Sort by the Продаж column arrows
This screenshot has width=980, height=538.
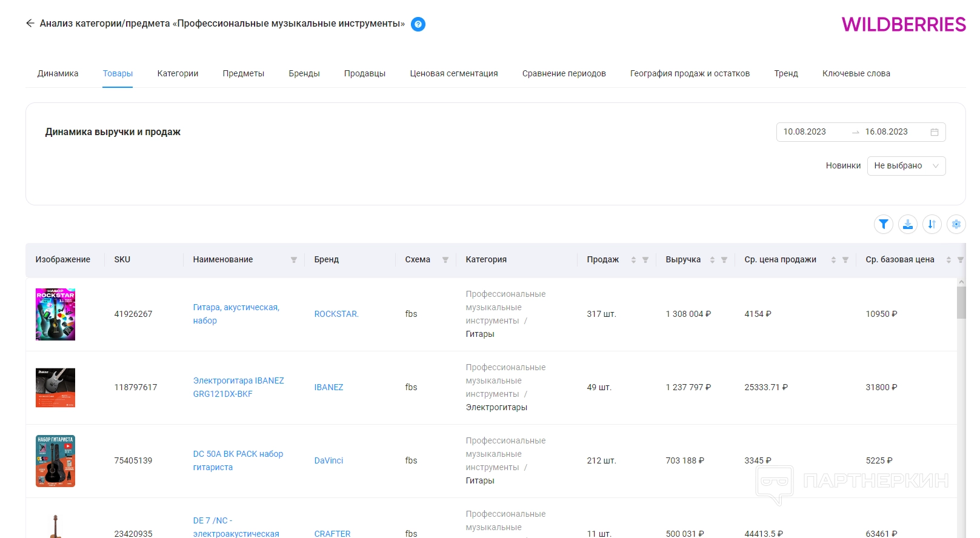click(x=633, y=260)
